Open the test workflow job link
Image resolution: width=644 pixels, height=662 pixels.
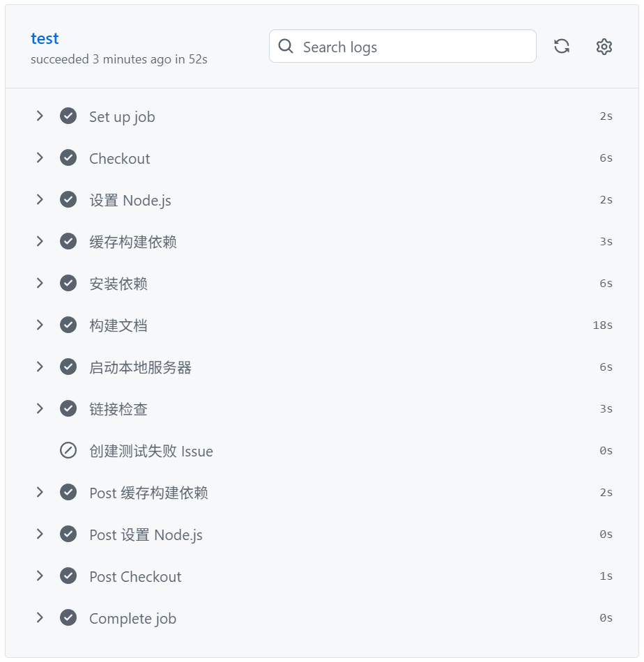(x=44, y=38)
